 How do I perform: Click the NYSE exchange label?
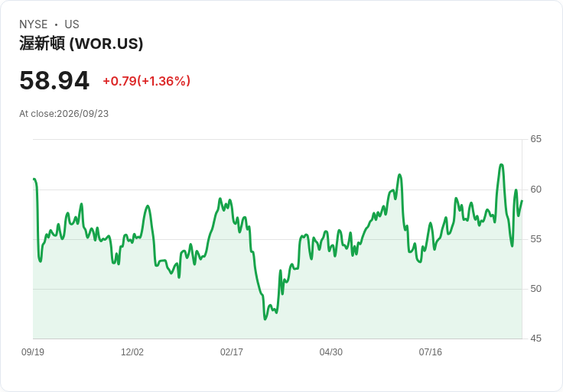tap(33, 24)
